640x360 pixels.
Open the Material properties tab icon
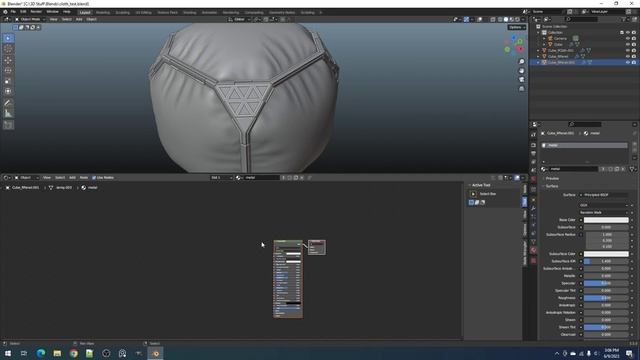pyautogui.click(x=533, y=250)
